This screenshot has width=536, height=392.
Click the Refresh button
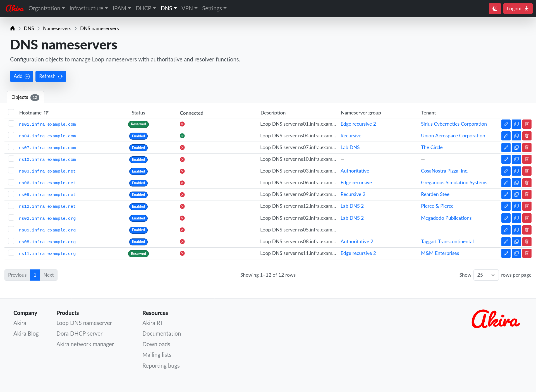pyautogui.click(x=51, y=76)
